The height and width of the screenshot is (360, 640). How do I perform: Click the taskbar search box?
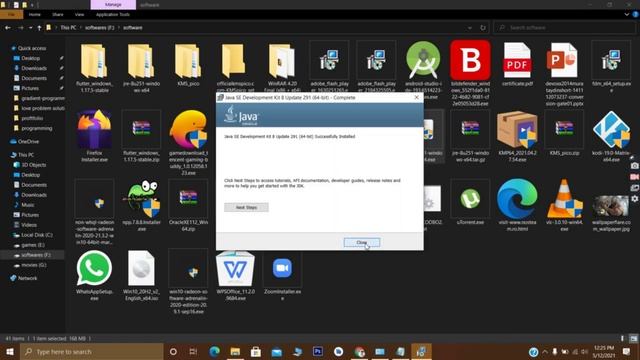coord(92,351)
